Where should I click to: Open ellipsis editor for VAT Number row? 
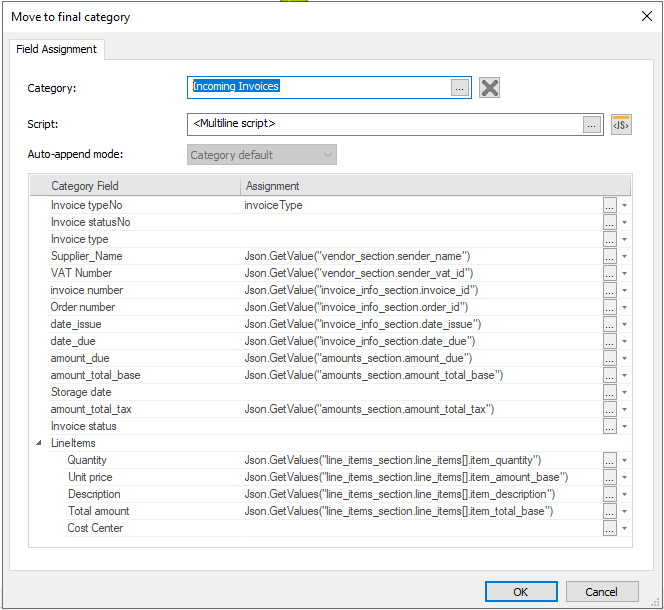tap(609, 273)
